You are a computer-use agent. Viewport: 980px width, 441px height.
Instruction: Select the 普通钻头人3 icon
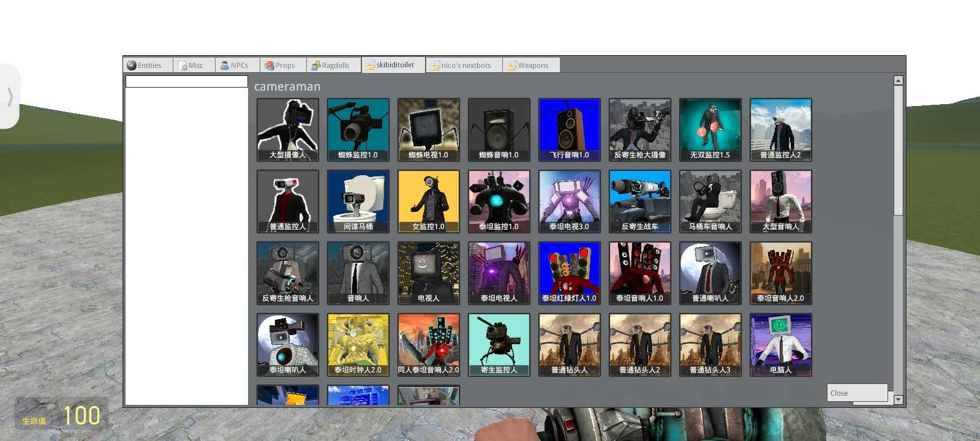(710, 345)
